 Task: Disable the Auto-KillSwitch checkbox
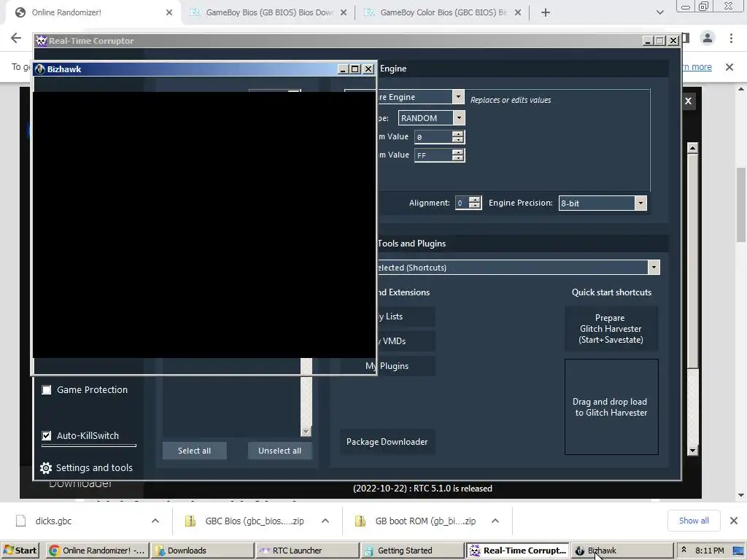tap(47, 436)
